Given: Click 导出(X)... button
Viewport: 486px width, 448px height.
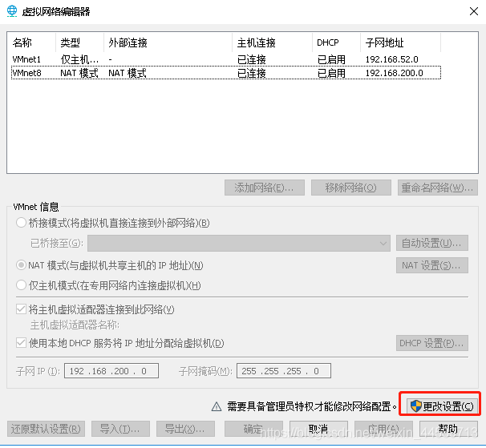Looking at the screenshot, I should 186,429.
